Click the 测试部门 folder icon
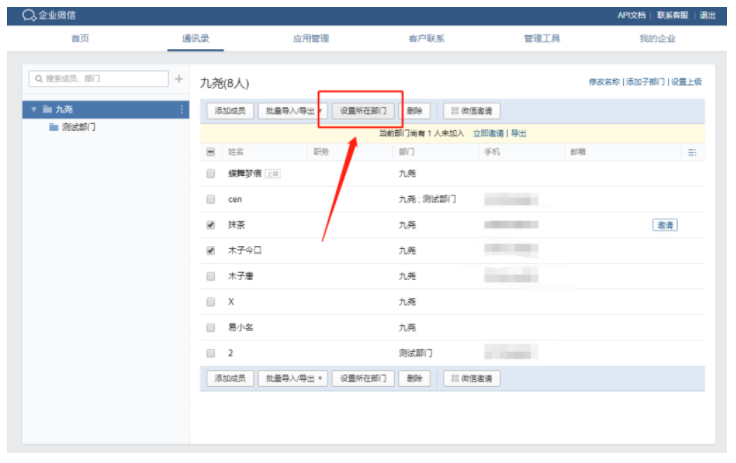The width and height of the screenshot is (736, 463). (54, 128)
